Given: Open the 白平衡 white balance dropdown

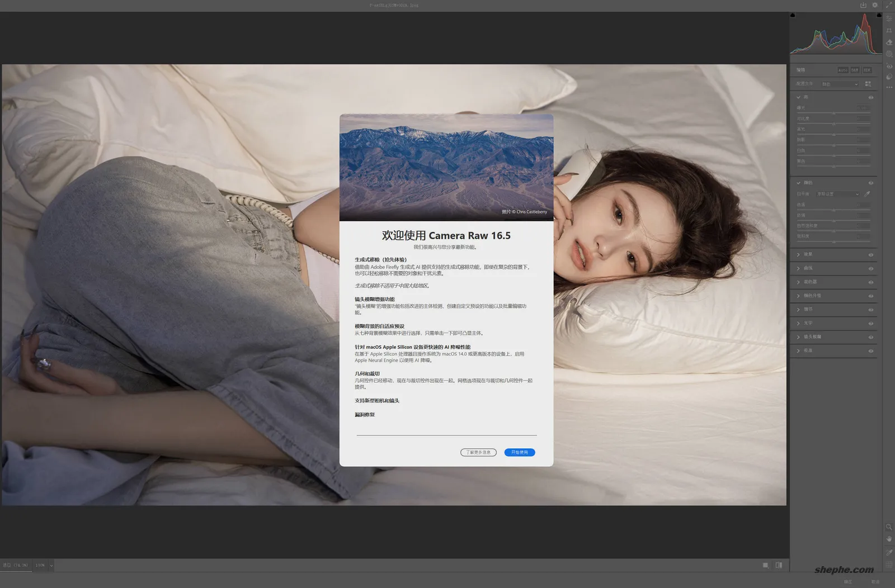Looking at the screenshot, I should 837,194.
